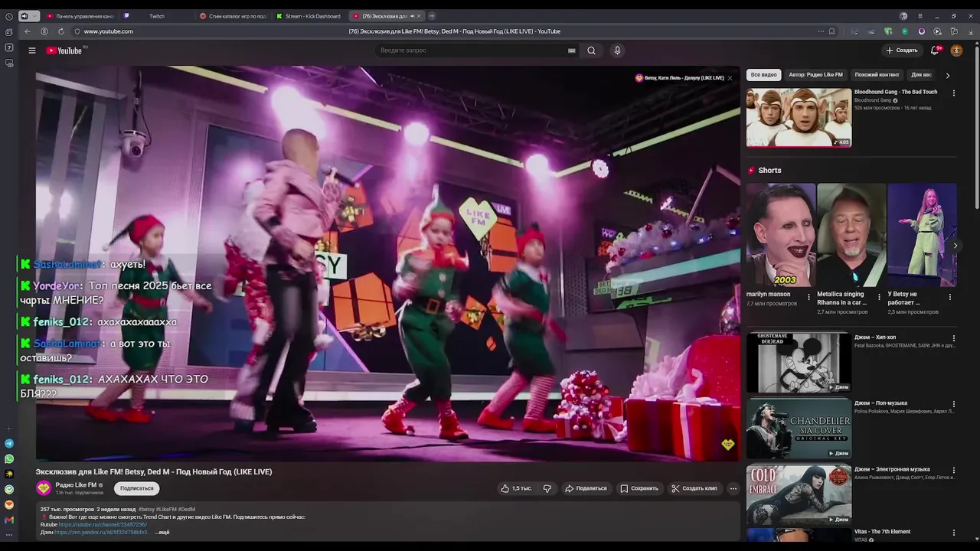Image resolution: width=980 pixels, height=551 pixels.
Task: Open the on-screen keyboard in search box
Action: (x=571, y=51)
